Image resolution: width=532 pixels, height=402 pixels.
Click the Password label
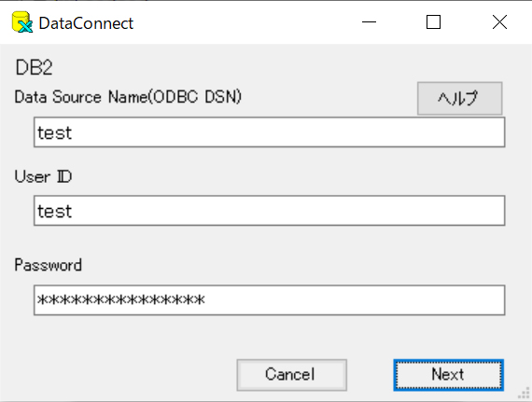pyautogui.click(x=48, y=265)
